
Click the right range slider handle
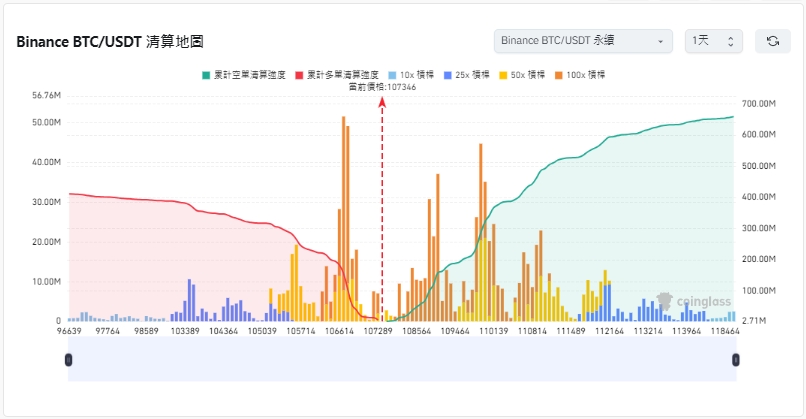coord(736,360)
